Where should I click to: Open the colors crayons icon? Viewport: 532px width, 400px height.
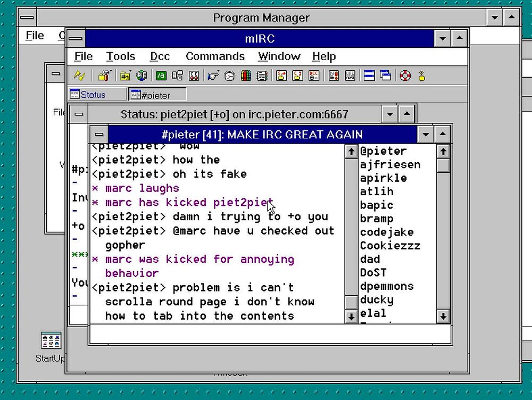point(246,76)
